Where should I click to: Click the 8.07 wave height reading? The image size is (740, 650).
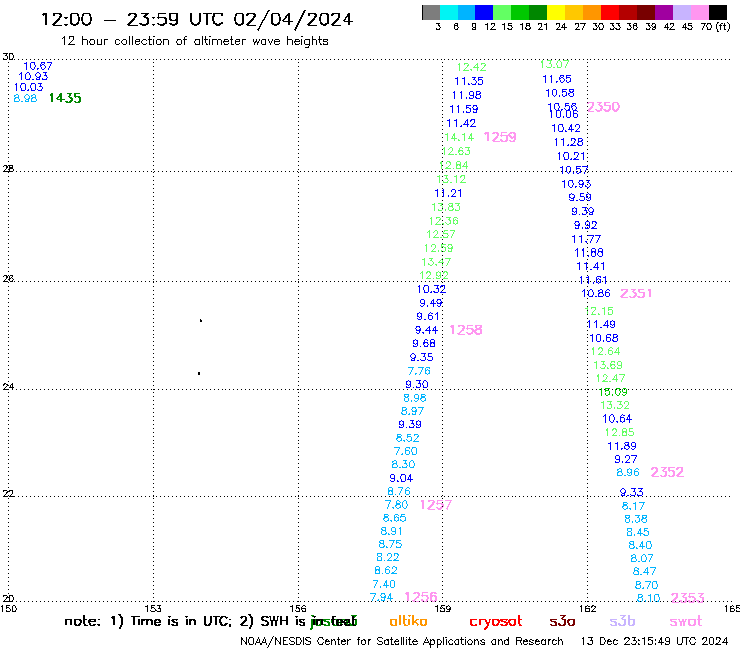pos(642,558)
